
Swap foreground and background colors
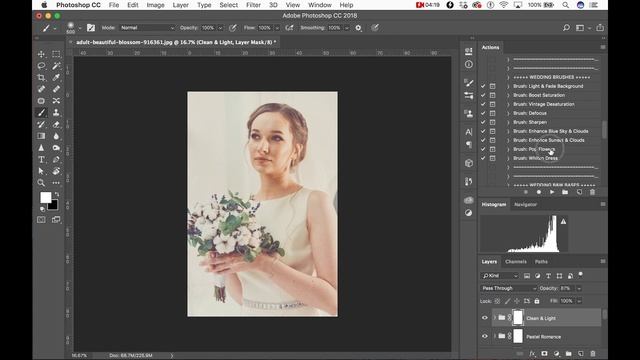coord(57,195)
